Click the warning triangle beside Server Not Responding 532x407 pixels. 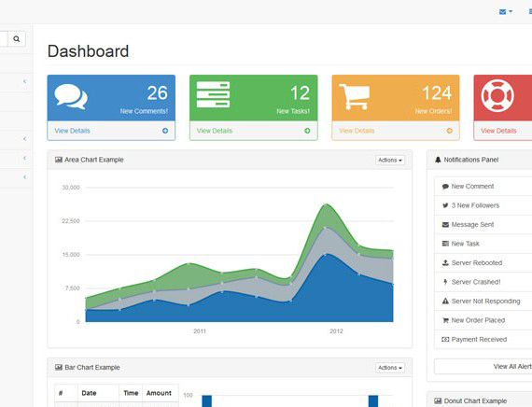click(445, 302)
